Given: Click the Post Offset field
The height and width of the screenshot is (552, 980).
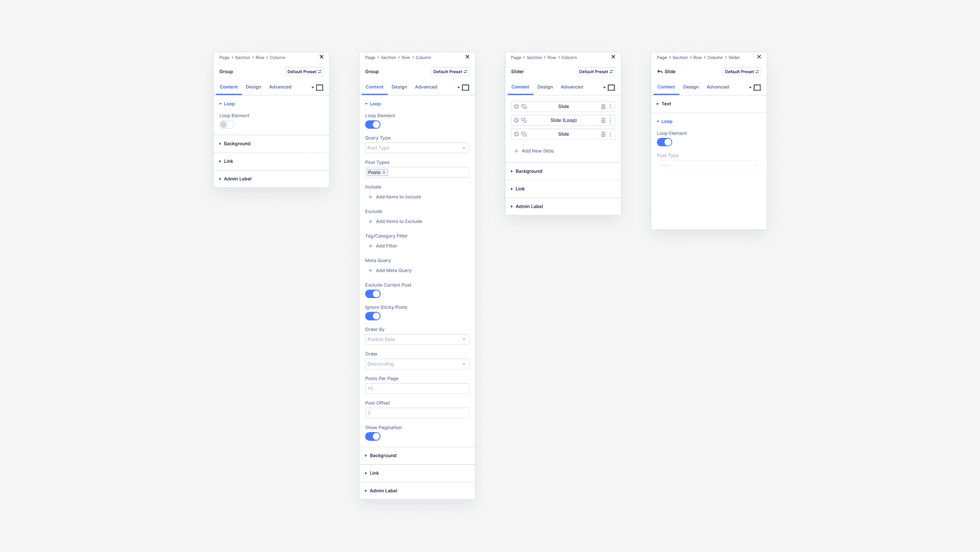Looking at the screenshot, I should point(417,413).
